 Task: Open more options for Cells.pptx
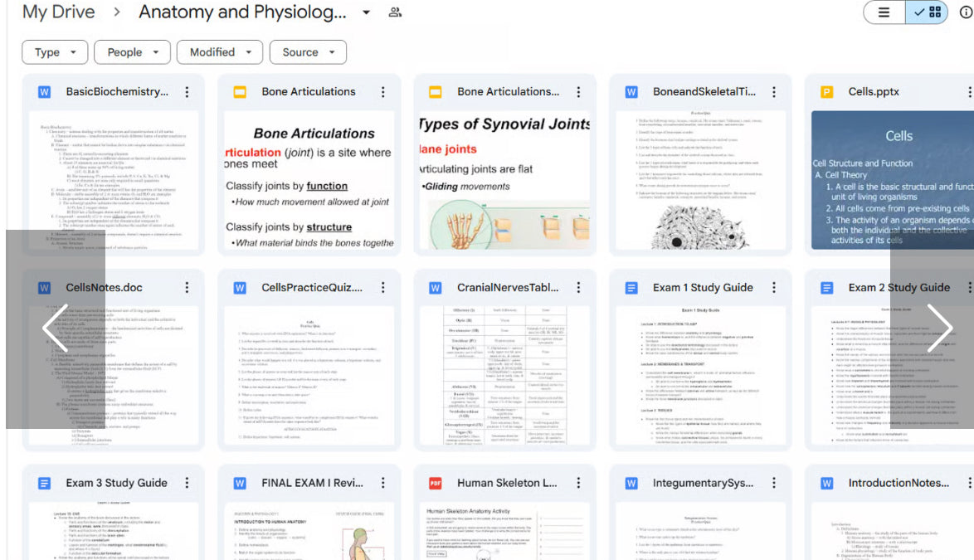click(x=969, y=92)
